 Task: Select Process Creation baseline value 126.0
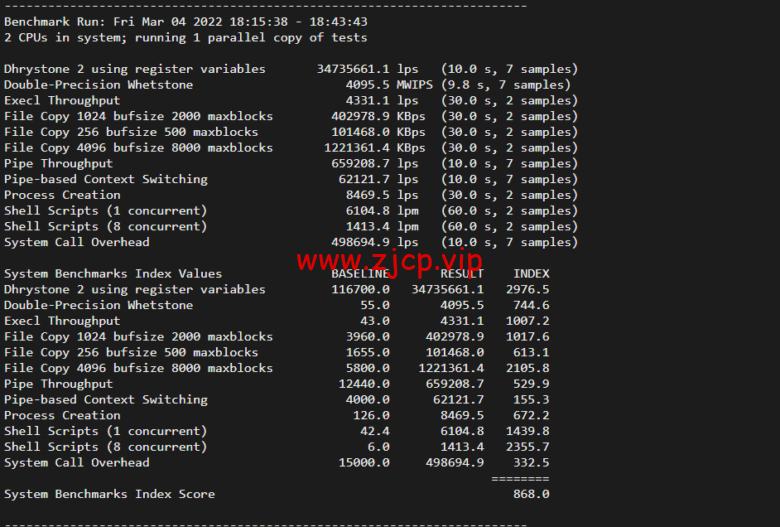[371, 416]
